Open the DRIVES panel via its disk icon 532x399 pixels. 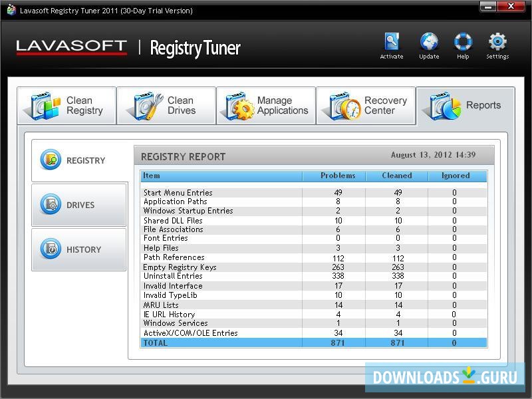pos(51,205)
